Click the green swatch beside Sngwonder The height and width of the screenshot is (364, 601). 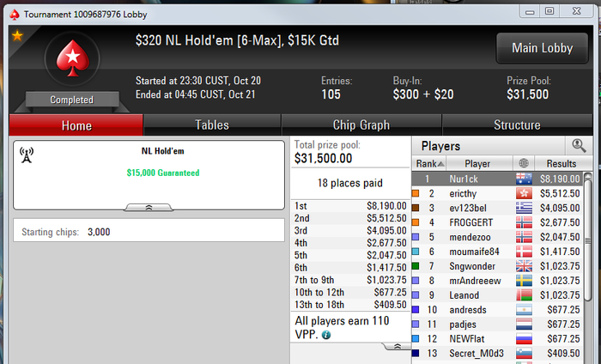click(416, 266)
